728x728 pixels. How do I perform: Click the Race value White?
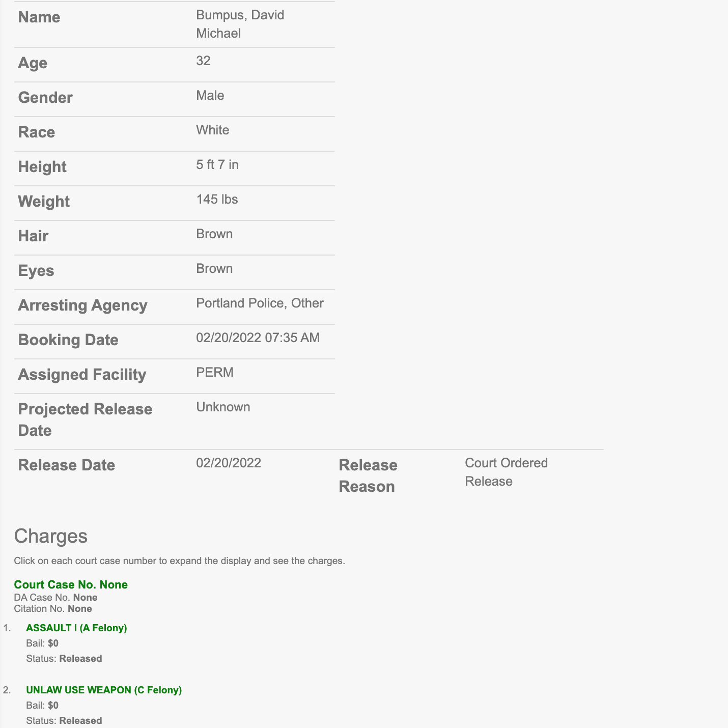coord(212,130)
